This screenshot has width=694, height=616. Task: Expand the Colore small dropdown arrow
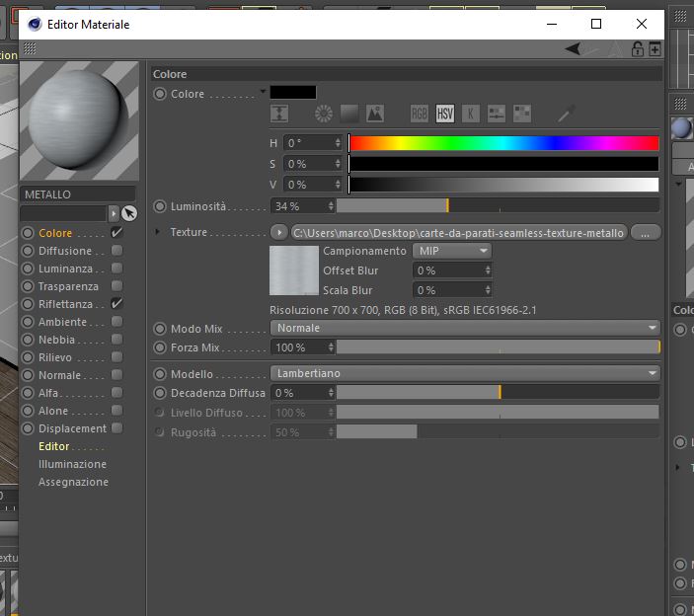[x=263, y=92]
